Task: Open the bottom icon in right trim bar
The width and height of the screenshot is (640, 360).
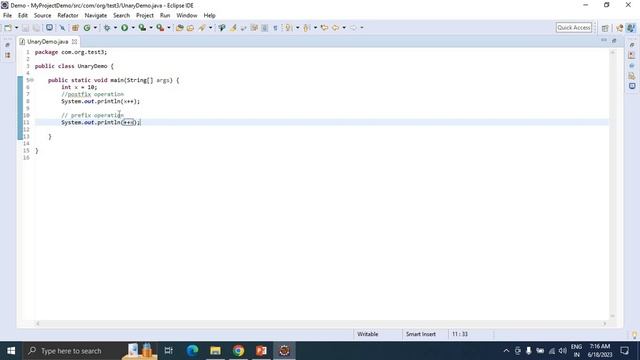Action: [x=632, y=86]
